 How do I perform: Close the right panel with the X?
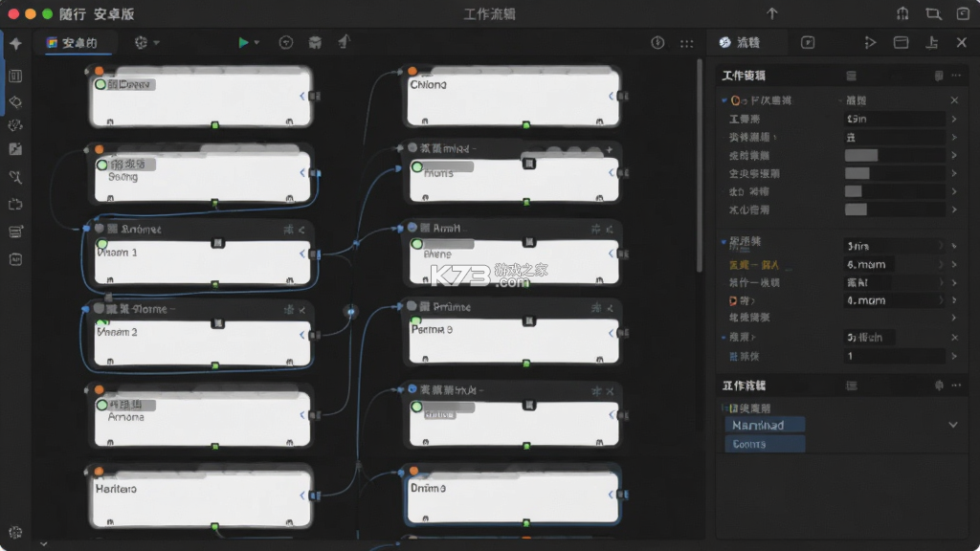coord(962,42)
